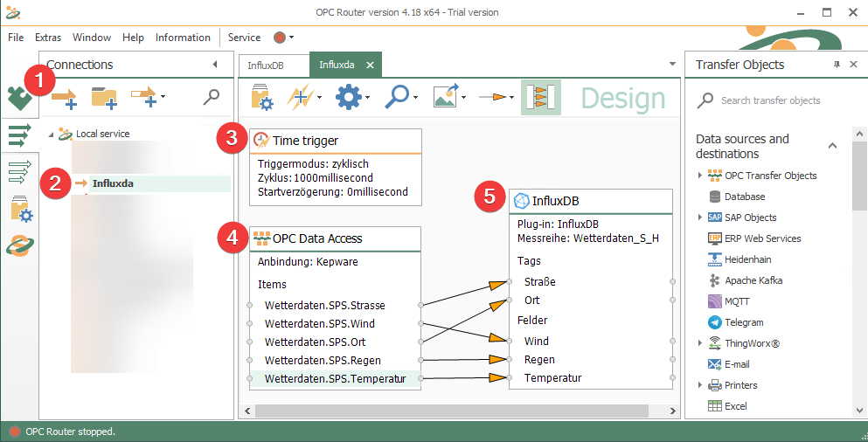
Task: Open the service status dropdown arrow
Action: pos(291,38)
